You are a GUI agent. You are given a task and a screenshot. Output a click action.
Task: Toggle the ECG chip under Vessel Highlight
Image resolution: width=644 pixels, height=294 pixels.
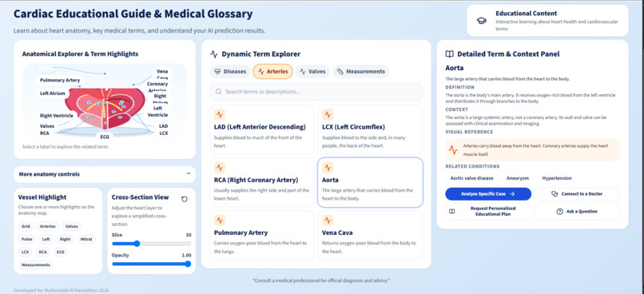pos(61,252)
